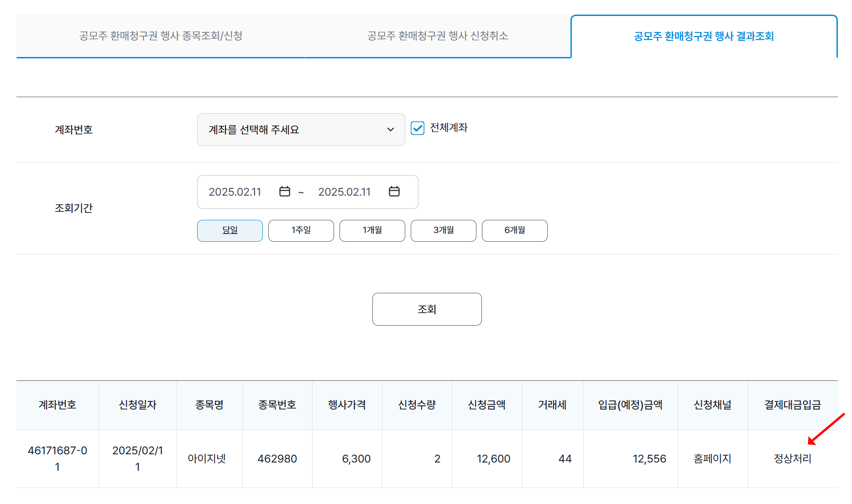Select an account from the 계좌번호 combo box
The width and height of the screenshot is (852, 504).
[x=301, y=130]
